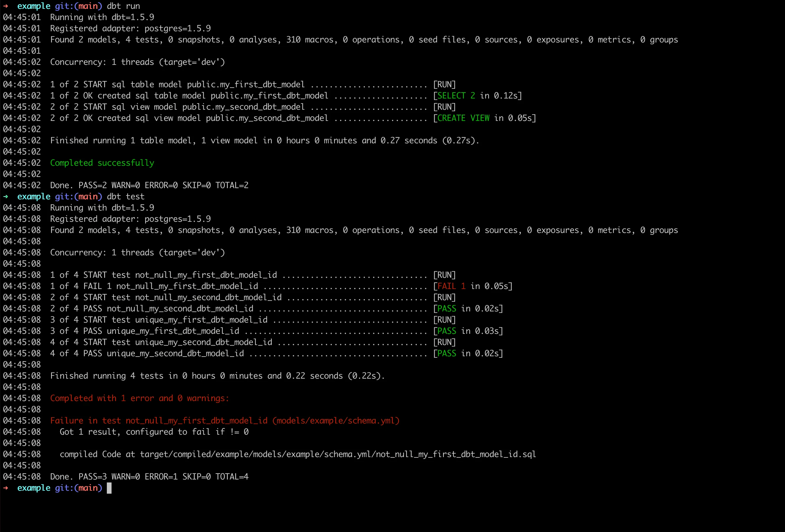This screenshot has width=785, height=532.
Task: Click green PASS status showing 0.03s
Action: pyautogui.click(x=447, y=331)
